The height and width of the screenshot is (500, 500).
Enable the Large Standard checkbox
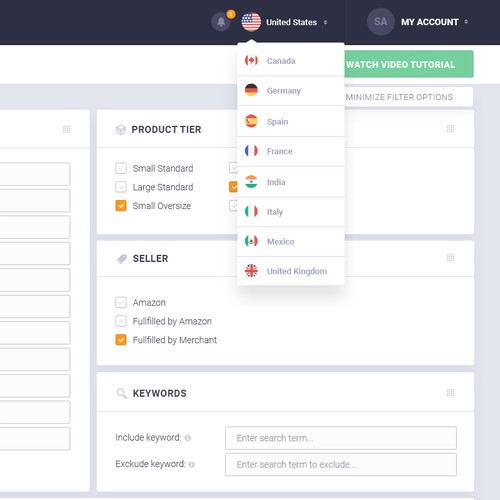click(121, 187)
